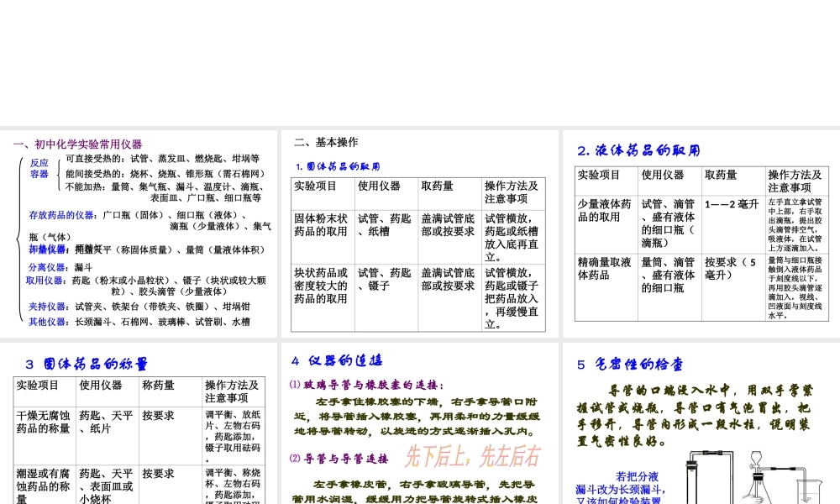Screen dimensions: 840x504
Task: Click 取药量 header in solid-drug table
Action: coord(449,193)
